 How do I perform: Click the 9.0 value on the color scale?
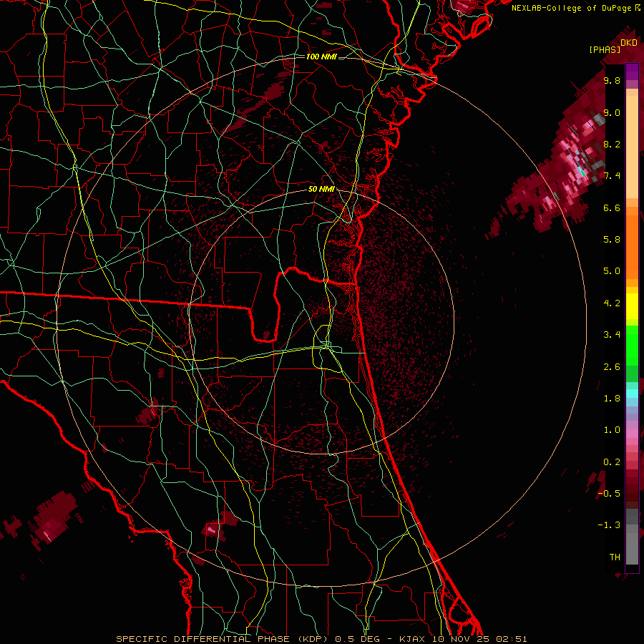(612, 113)
